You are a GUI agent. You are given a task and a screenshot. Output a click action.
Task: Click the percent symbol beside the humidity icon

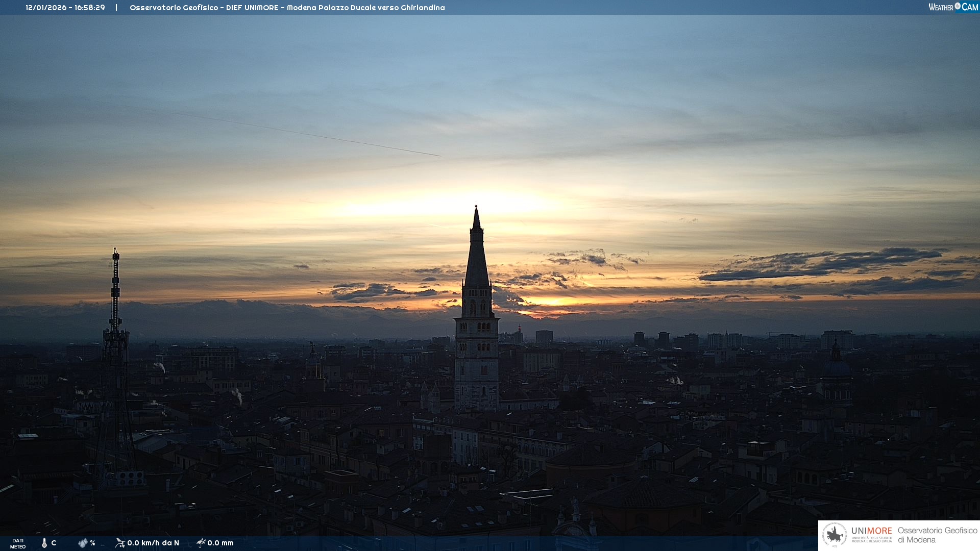[x=92, y=543]
